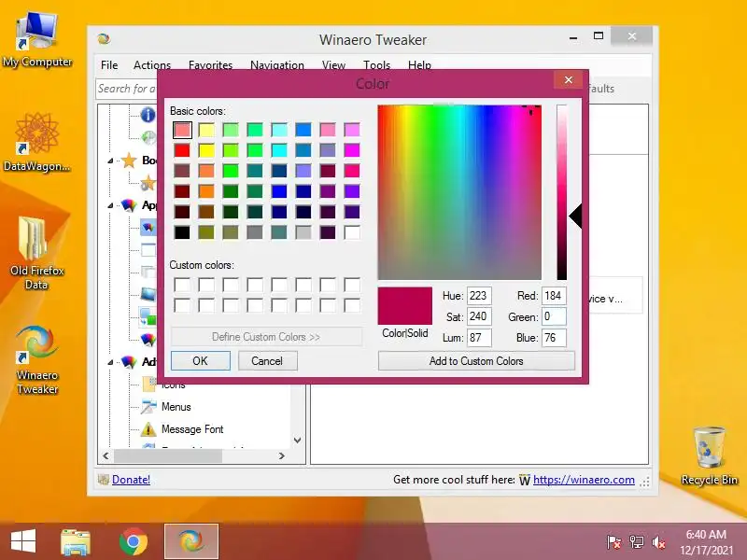
Task: Click the blue information tree icon
Action: pyautogui.click(x=148, y=114)
